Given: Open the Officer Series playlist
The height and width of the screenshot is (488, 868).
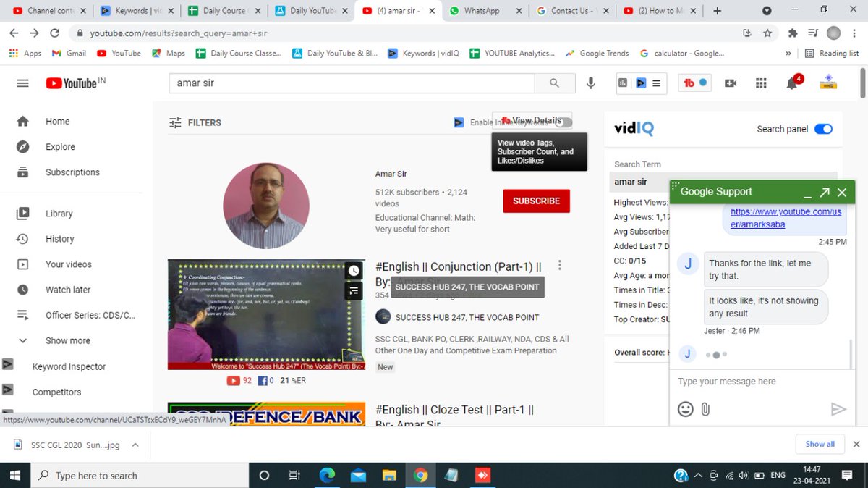Looking at the screenshot, I should (90, 315).
